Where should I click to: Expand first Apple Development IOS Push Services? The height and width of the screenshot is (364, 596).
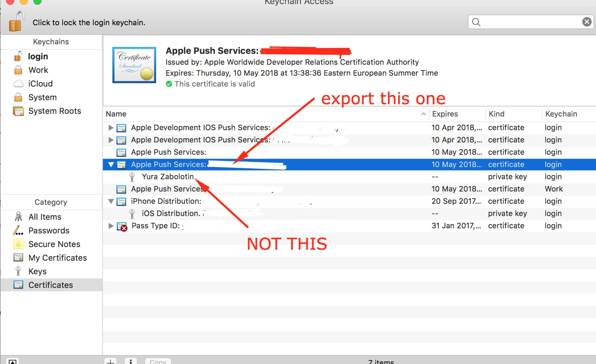[x=111, y=128]
